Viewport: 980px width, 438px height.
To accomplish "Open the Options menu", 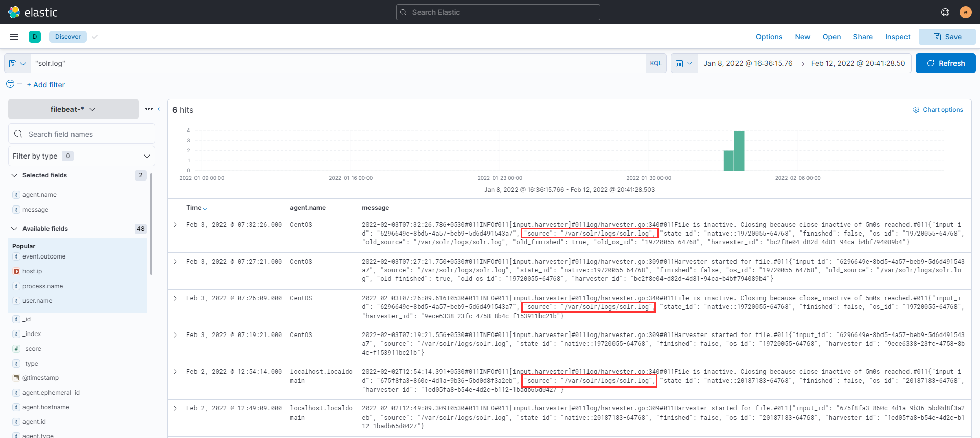I will [769, 37].
